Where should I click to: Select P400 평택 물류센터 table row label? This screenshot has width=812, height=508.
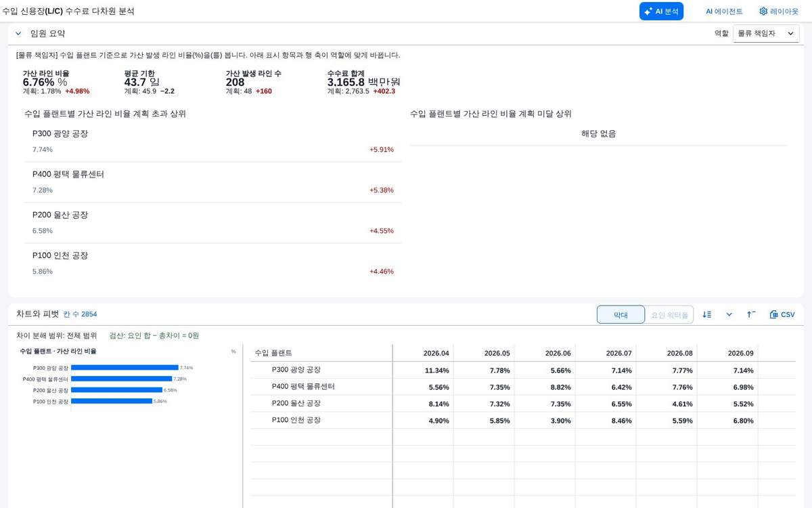[x=303, y=387]
